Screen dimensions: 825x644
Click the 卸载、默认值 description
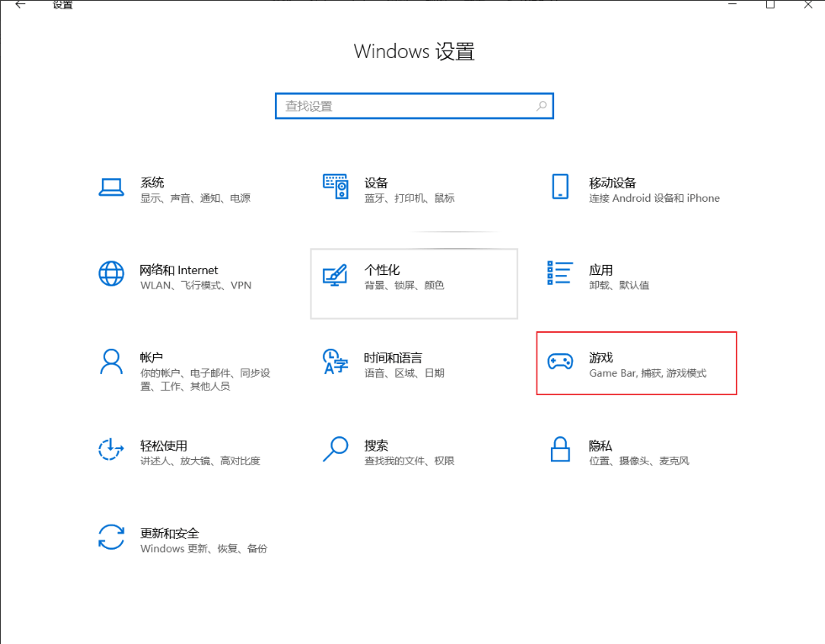tap(619, 285)
